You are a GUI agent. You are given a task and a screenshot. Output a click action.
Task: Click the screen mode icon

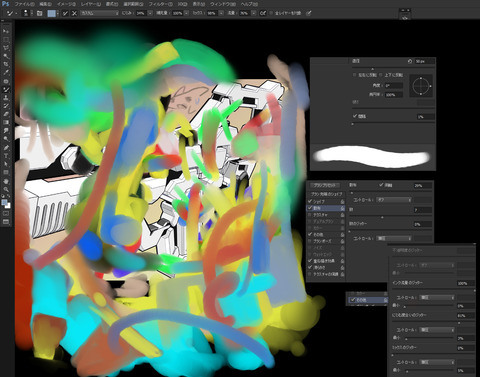pyautogui.click(x=6, y=222)
